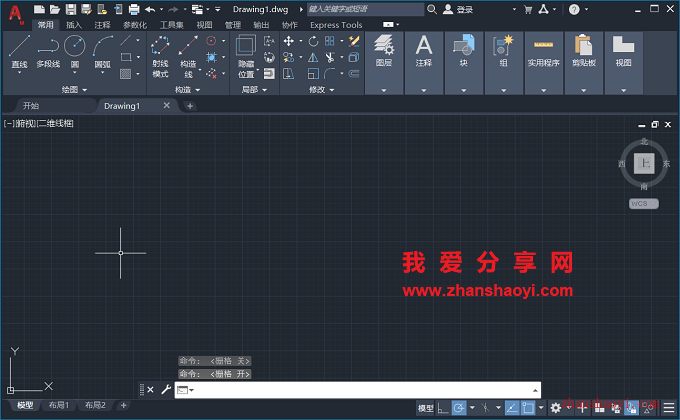Image resolution: width=680 pixels, height=420 pixels.
Task: Toggle the 模型 model space status bar button
Action: point(425,408)
